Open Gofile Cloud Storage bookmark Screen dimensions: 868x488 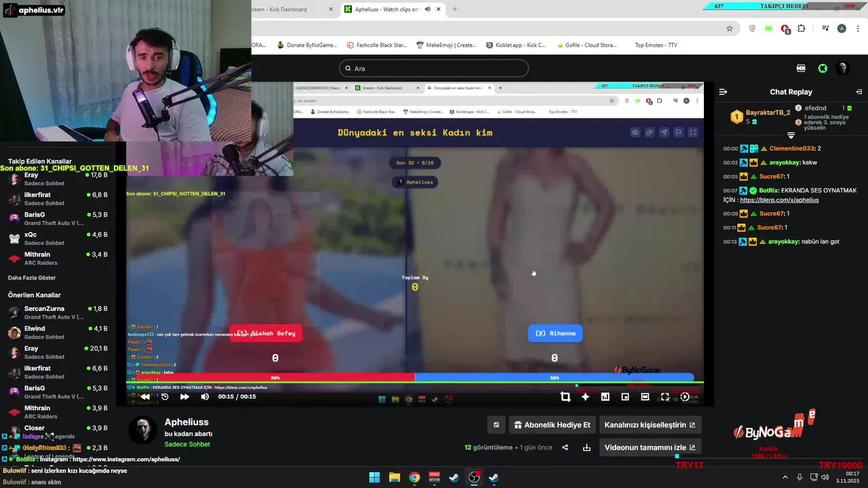click(587, 45)
